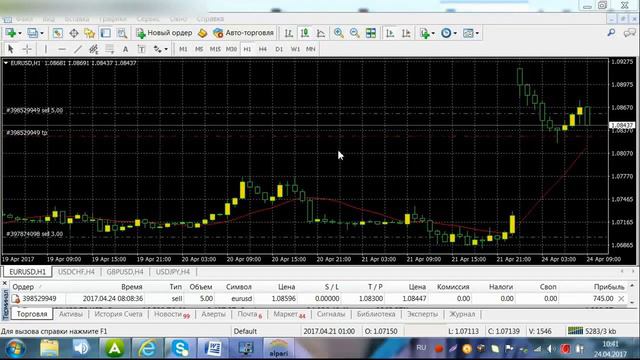Close order 398529949 with the X
Screen dimensions: 640x360
(x=621, y=299)
